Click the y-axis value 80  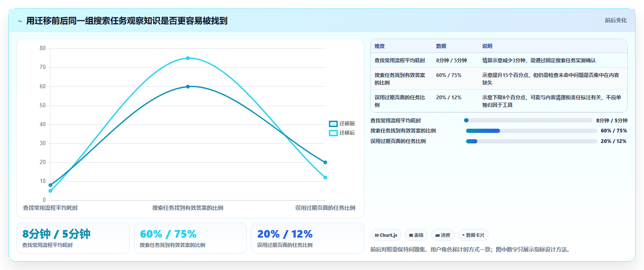[x=42, y=48]
